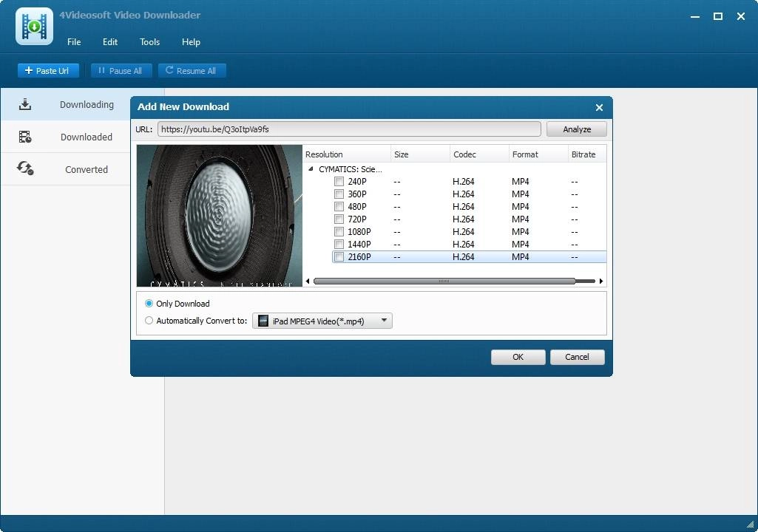
Task: Click the Format column header
Action: tap(538, 154)
